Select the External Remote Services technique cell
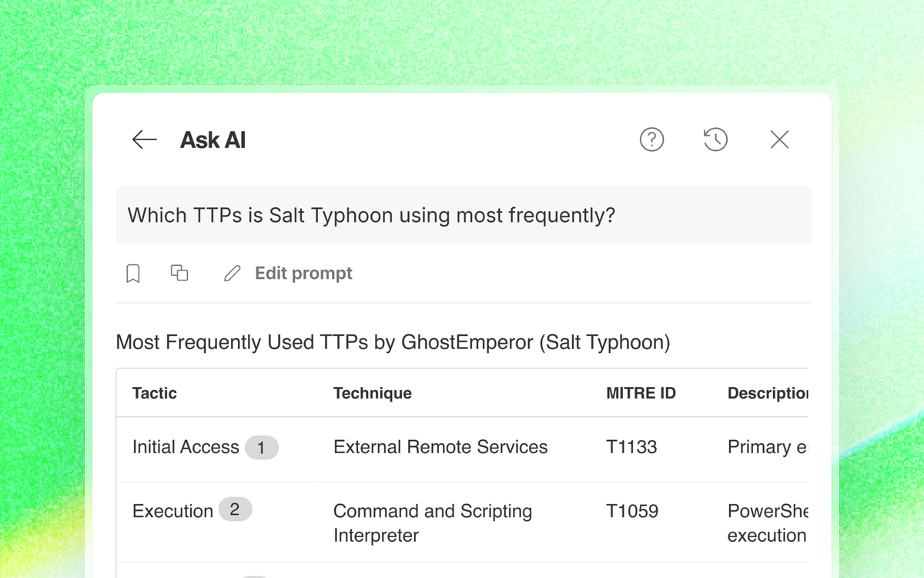Image resolution: width=924 pixels, height=578 pixels. [x=440, y=447]
